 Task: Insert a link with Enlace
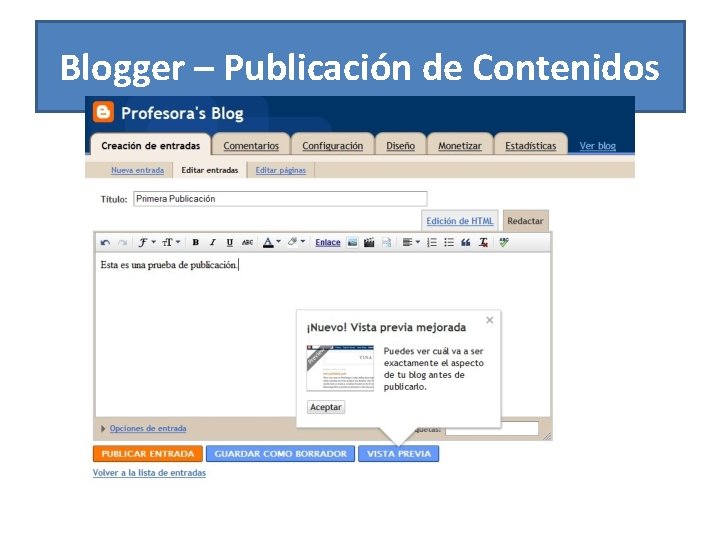(x=328, y=242)
